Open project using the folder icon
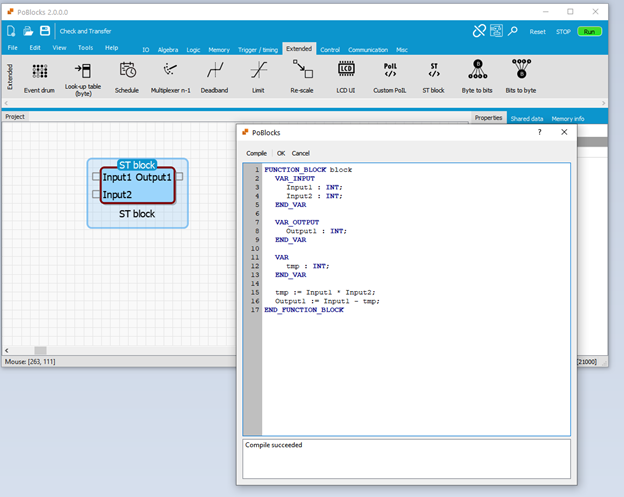The image size is (624, 497). click(x=28, y=31)
